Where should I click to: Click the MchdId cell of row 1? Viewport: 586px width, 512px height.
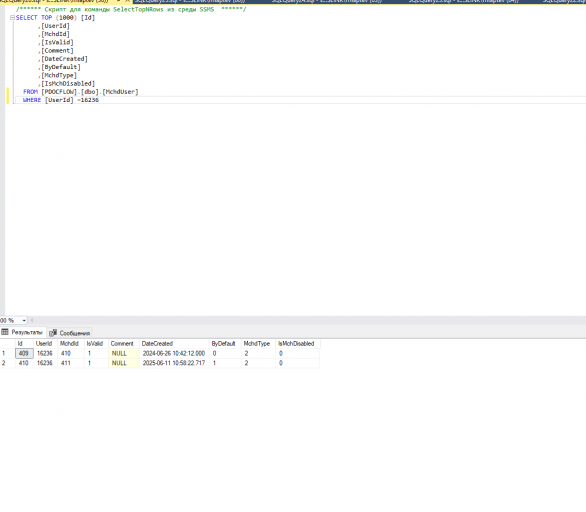(71, 354)
